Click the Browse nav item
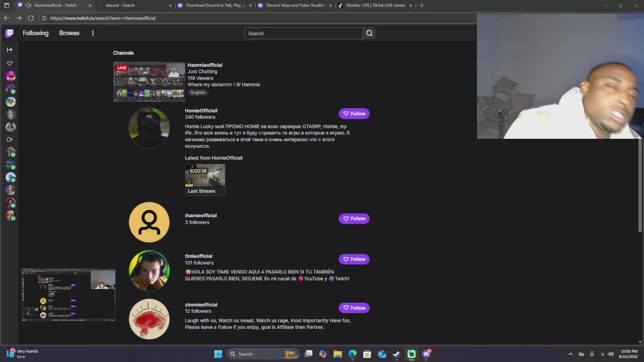Viewport: 644px width, 362px height. (69, 33)
